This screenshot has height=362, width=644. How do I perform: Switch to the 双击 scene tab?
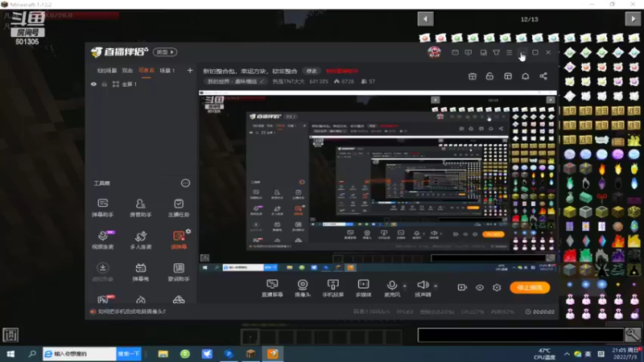(x=127, y=71)
